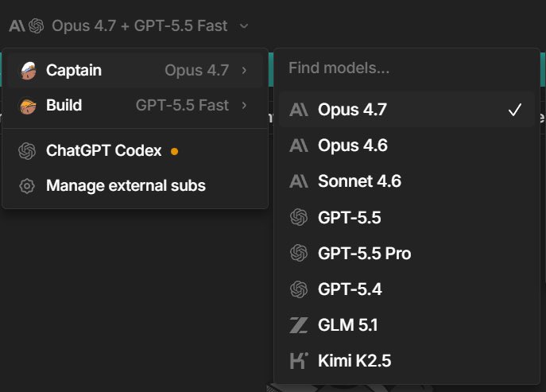
Task: Select Opus 4.7 in the model list
Action: (407, 110)
